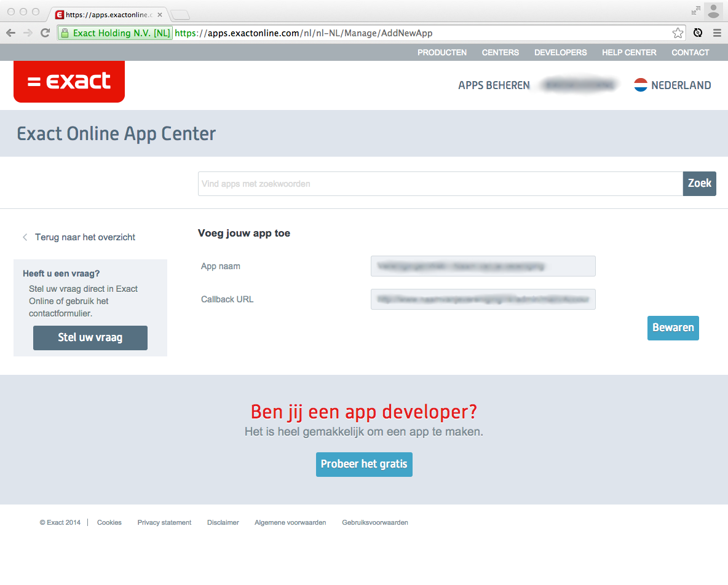Reload the page with the refresh icon
This screenshot has width=728, height=585.
coord(45,33)
